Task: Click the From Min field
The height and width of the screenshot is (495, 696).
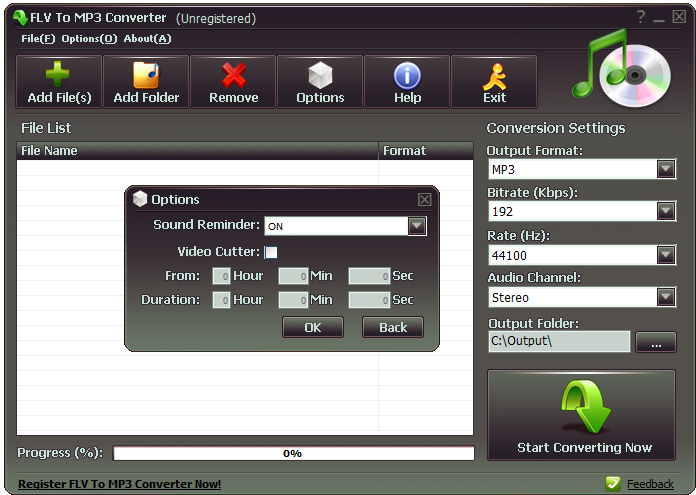Action: [x=293, y=276]
